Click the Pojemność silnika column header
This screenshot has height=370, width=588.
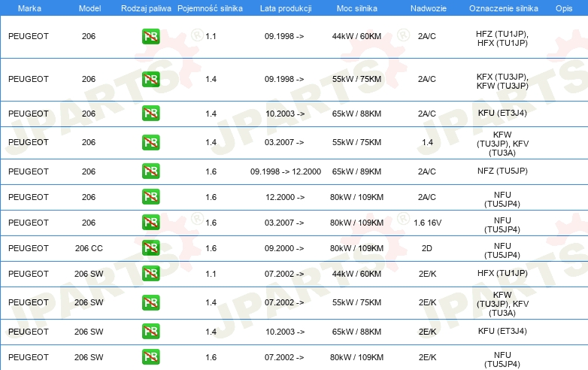[x=210, y=8]
